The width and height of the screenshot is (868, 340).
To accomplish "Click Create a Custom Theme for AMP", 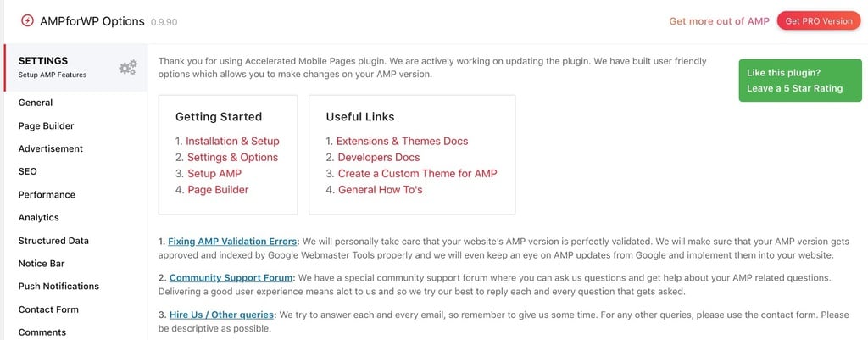I will pos(417,173).
